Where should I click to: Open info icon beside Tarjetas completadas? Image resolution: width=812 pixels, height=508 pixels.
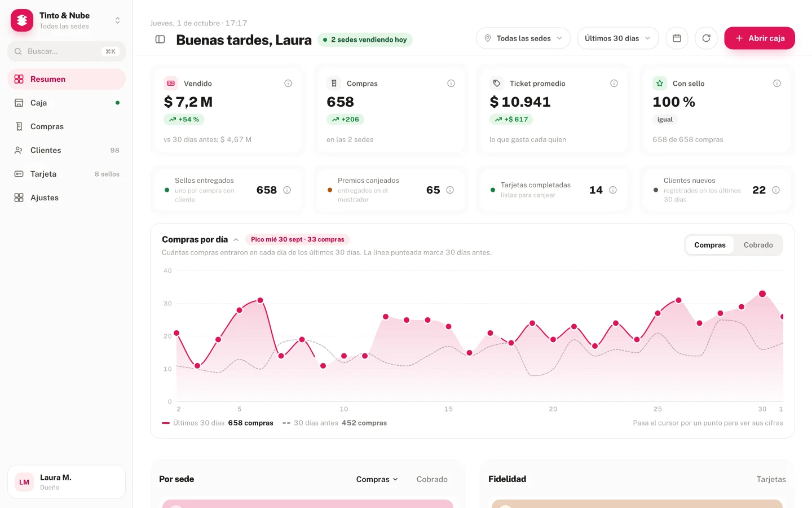613,190
